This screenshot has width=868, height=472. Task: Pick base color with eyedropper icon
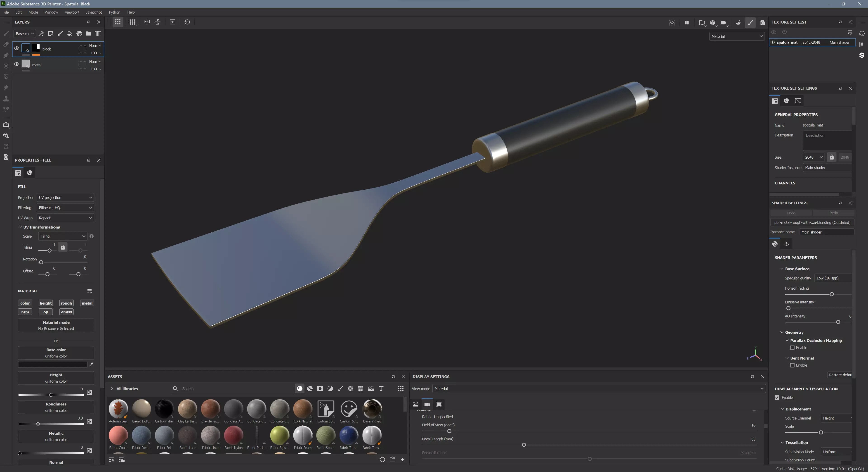[x=91, y=364]
